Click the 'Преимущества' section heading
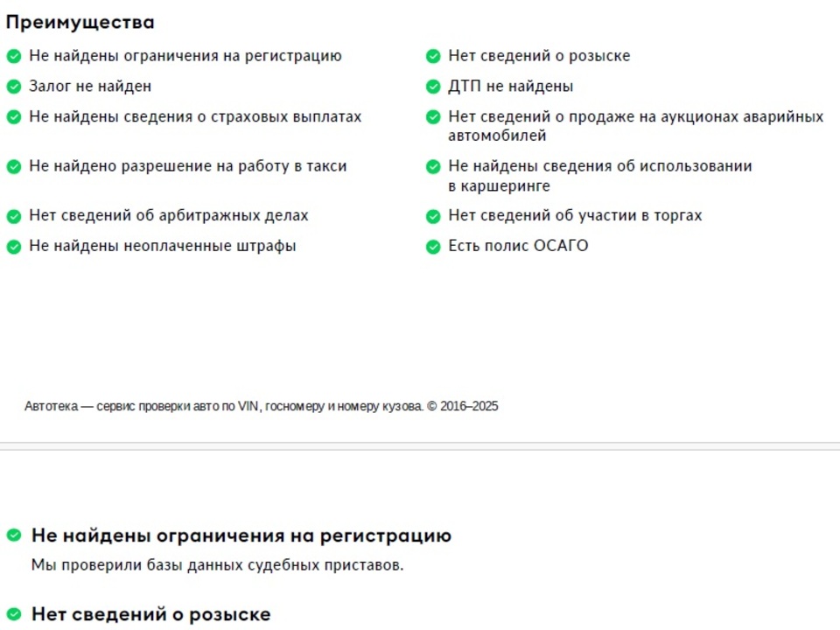Image resolution: width=840 pixels, height=630 pixels. 80,23
